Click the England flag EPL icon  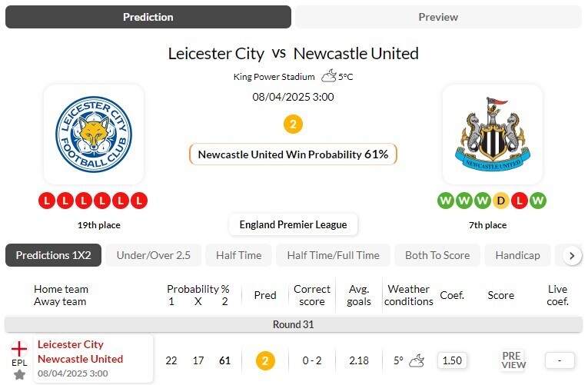(19, 347)
